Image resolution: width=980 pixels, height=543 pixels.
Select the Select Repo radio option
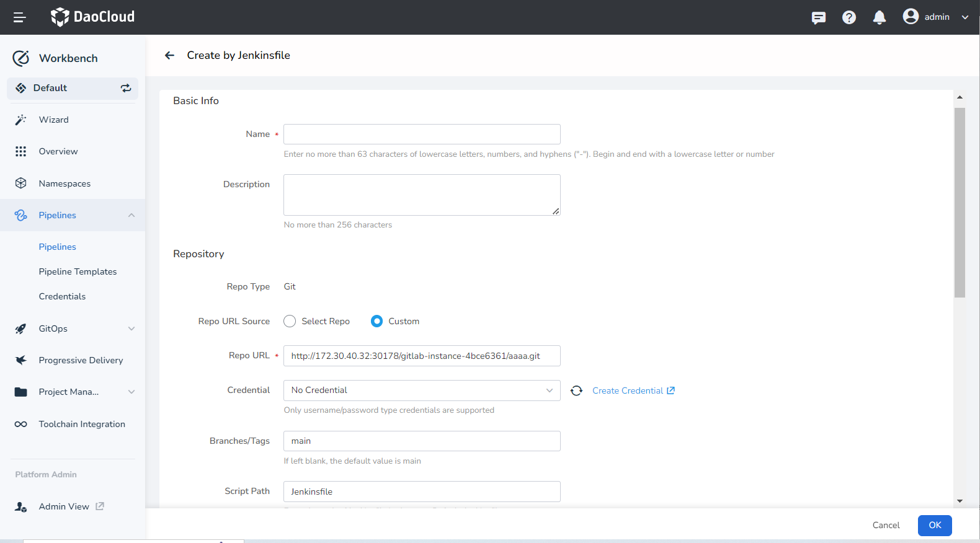tap(290, 321)
